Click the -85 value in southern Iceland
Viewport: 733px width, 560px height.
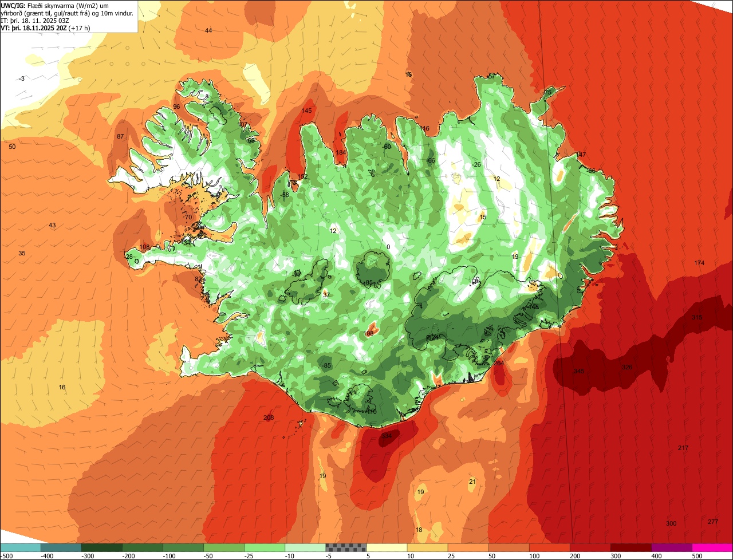coord(326,365)
